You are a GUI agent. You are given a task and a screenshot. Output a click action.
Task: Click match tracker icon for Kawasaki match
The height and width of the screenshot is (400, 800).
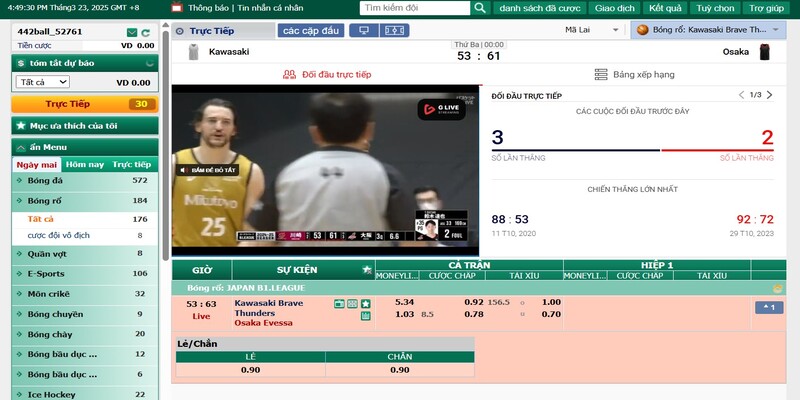click(x=353, y=304)
